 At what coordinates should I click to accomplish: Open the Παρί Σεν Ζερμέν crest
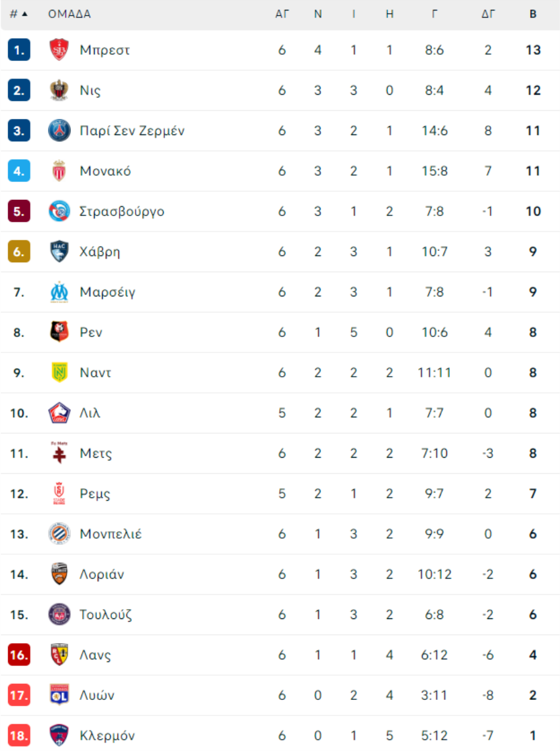[x=59, y=131]
